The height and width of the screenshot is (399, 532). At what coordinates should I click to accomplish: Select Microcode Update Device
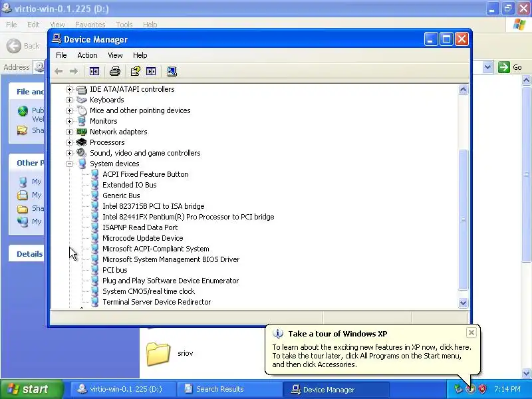click(x=142, y=238)
